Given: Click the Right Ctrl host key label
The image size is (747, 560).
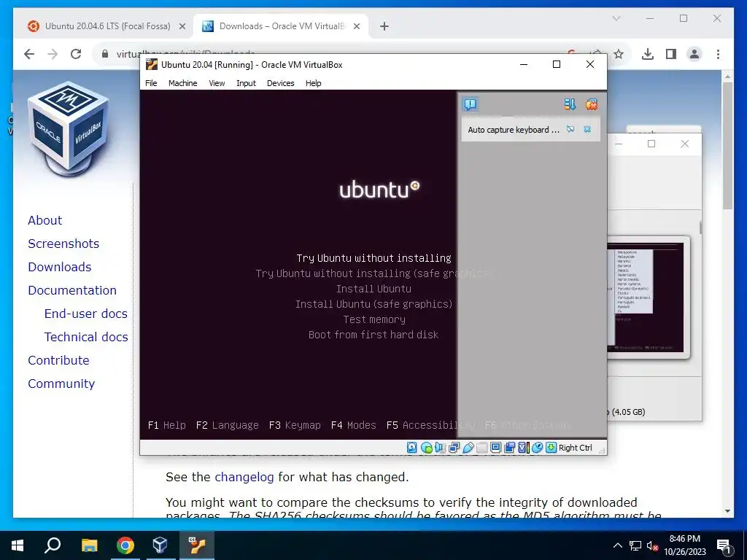Looking at the screenshot, I should pyautogui.click(x=576, y=448).
